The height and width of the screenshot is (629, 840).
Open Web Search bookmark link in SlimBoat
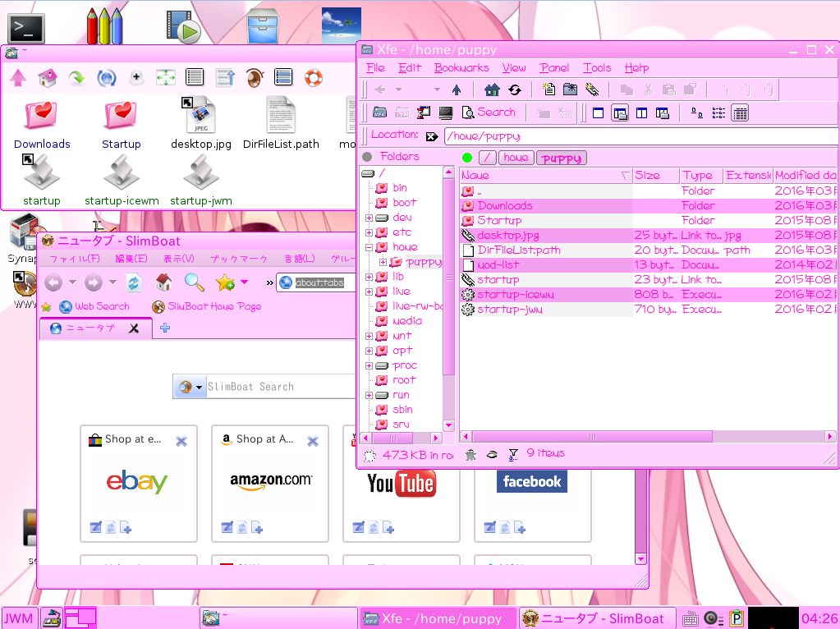click(94, 306)
